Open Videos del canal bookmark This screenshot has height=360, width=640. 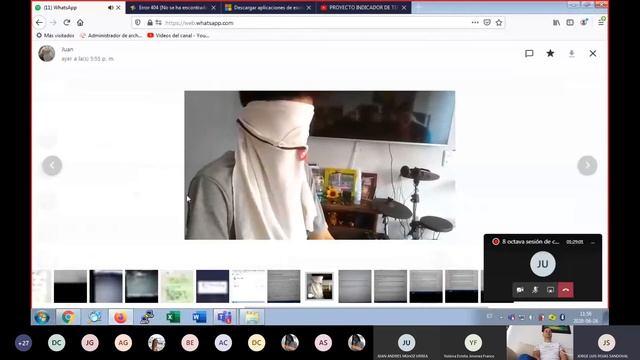pos(178,36)
